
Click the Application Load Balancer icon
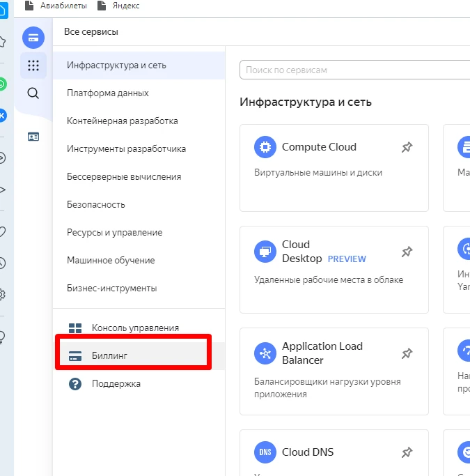click(265, 353)
